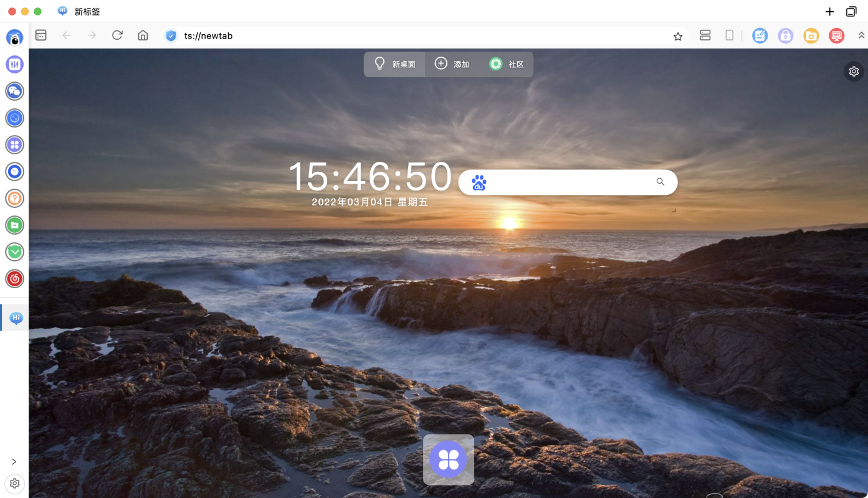
Task: Switch to the 社区 tab
Action: (x=507, y=64)
